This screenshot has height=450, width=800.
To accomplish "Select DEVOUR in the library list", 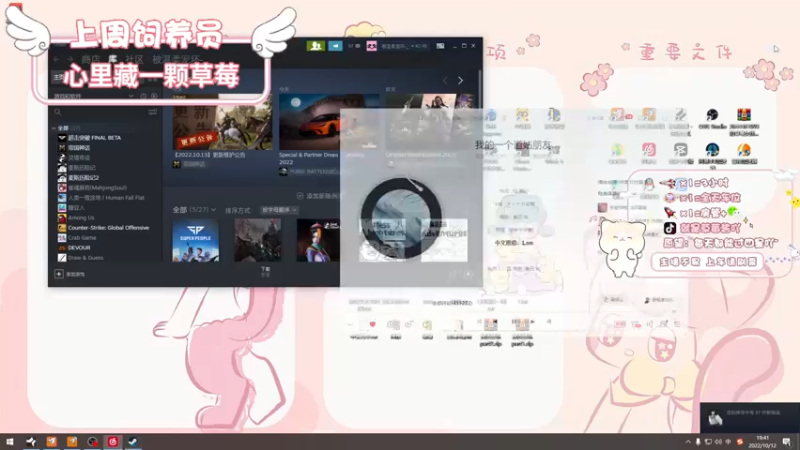I will point(74,247).
